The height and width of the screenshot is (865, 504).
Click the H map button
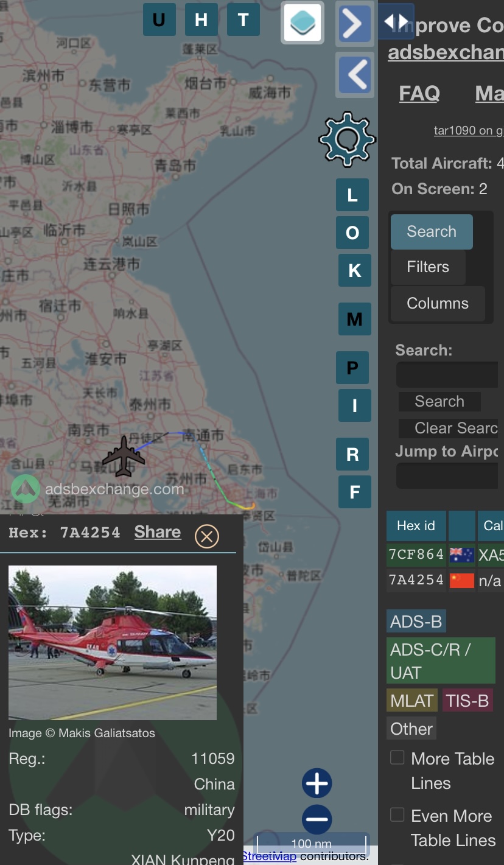(201, 19)
